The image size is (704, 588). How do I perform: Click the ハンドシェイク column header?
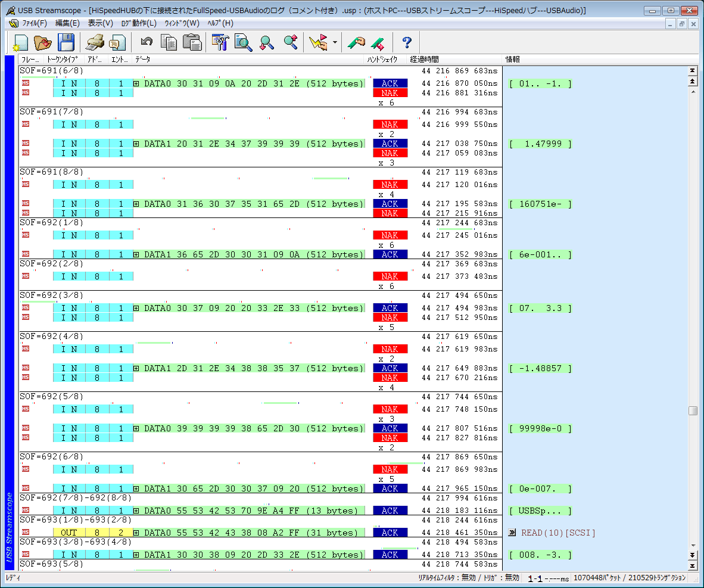(x=384, y=60)
